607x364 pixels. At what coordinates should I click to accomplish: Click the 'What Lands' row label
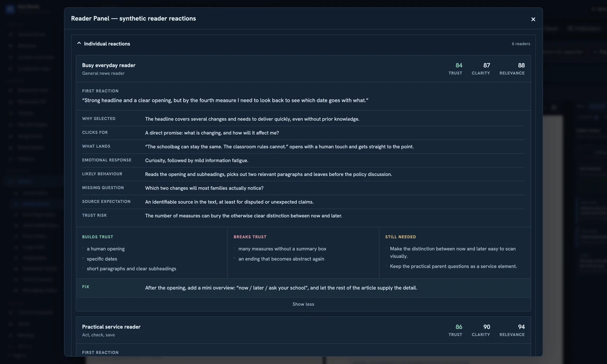pyautogui.click(x=96, y=146)
